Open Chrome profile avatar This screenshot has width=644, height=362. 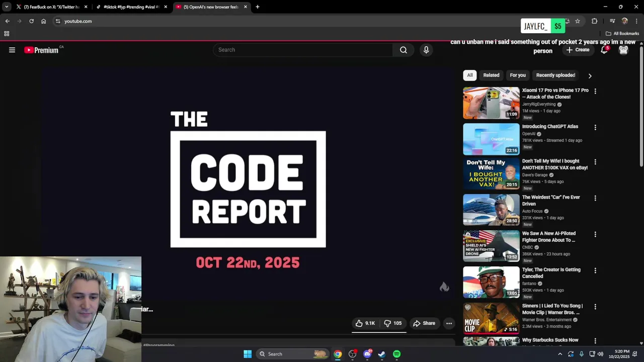(625, 21)
